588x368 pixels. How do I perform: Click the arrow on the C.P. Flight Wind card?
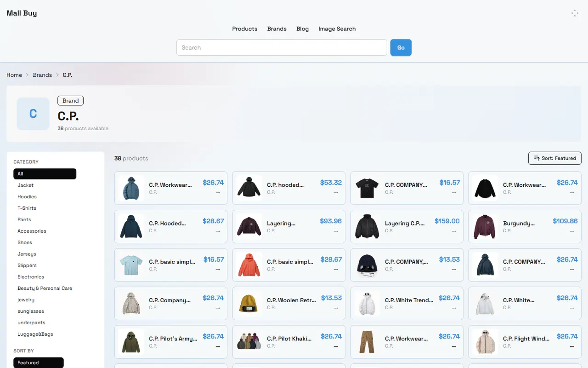tap(572, 347)
